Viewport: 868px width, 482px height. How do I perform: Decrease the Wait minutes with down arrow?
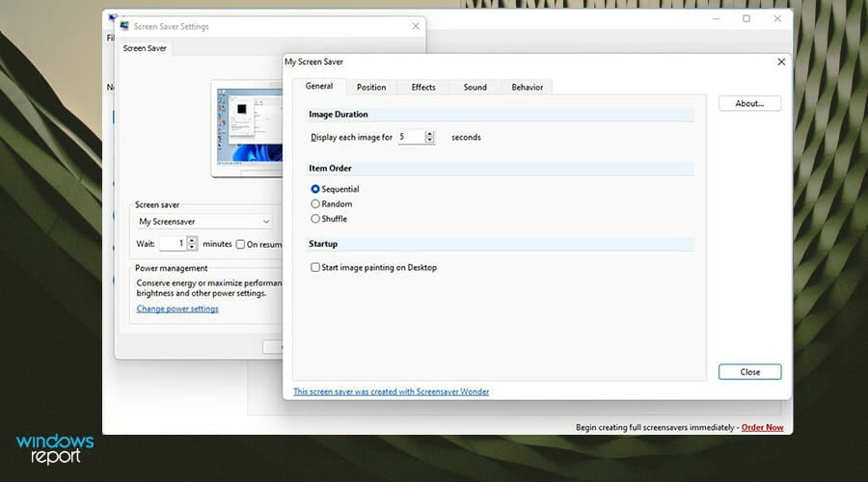click(x=192, y=248)
